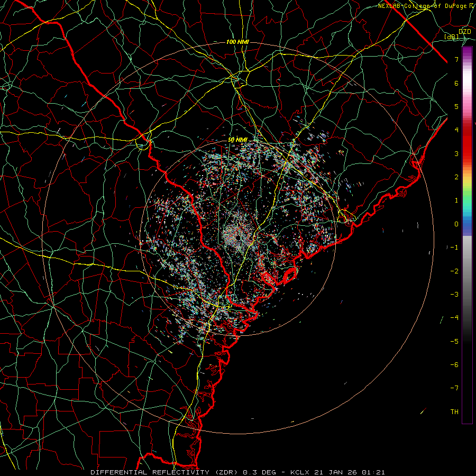
Task: Click the "0.3 DEG" elevation angle text
Action: [x=259, y=472]
